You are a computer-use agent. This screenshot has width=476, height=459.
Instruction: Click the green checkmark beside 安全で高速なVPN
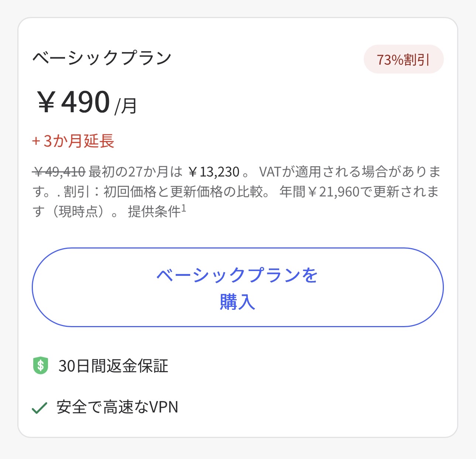[40, 408]
